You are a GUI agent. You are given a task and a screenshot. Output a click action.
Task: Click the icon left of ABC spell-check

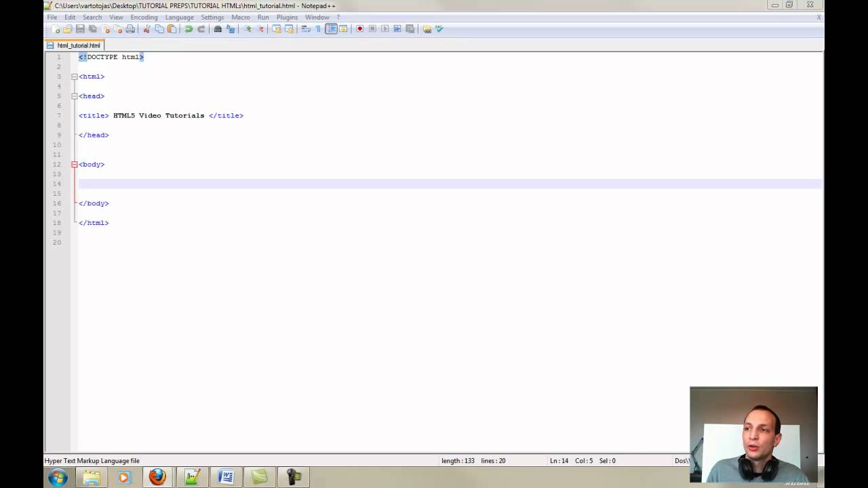pos(427,29)
